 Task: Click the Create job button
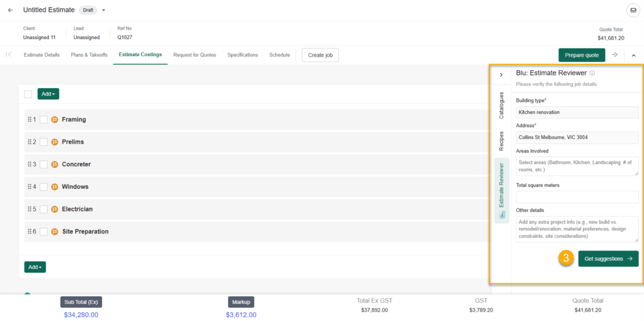pyautogui.click(x=320, y=55)
